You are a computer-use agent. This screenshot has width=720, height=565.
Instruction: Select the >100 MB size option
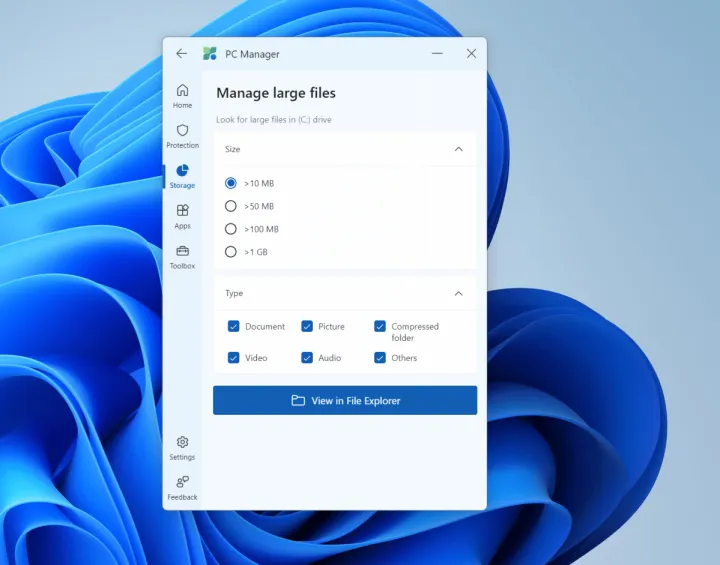pos(231,229)
